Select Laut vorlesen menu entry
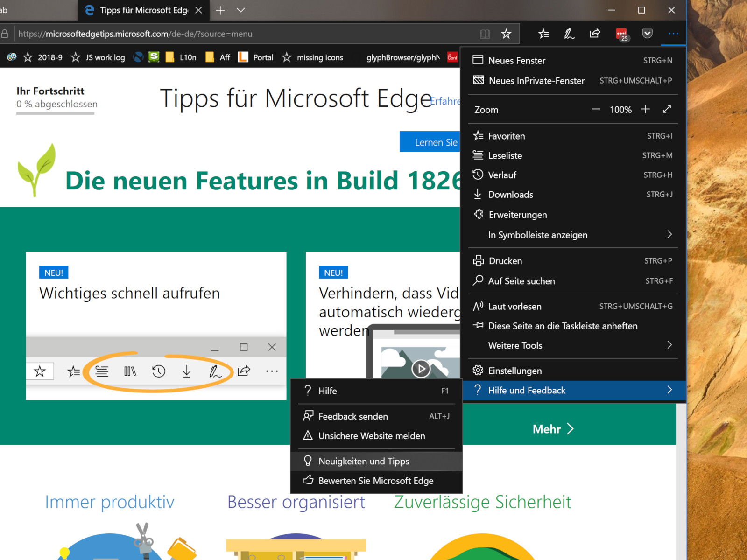The height and width of the screenshot is (560, 747). coord(573,306)
